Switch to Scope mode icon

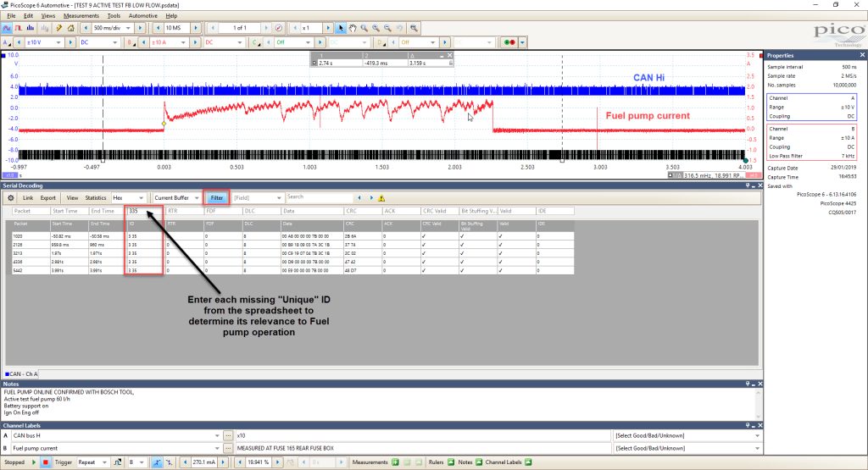coord(7,28)
